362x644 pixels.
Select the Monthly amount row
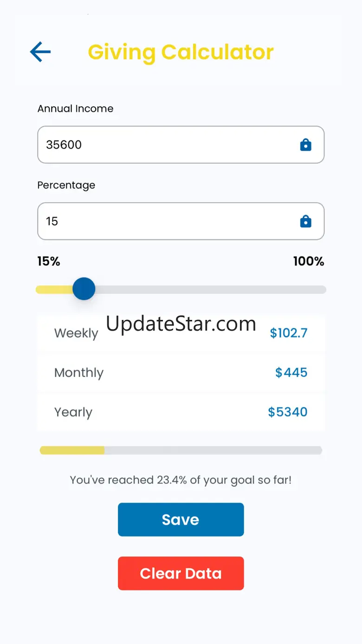(181, 372)
